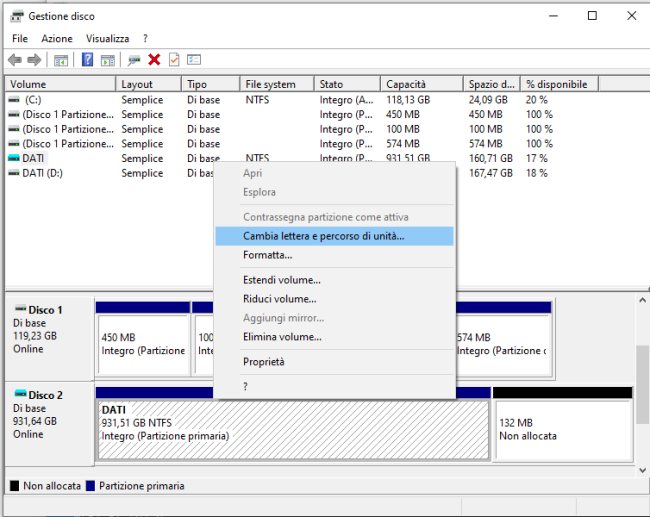Sort by the Volume column header
This screenshot has height=517, width=650.
click(x=60, y=84)
